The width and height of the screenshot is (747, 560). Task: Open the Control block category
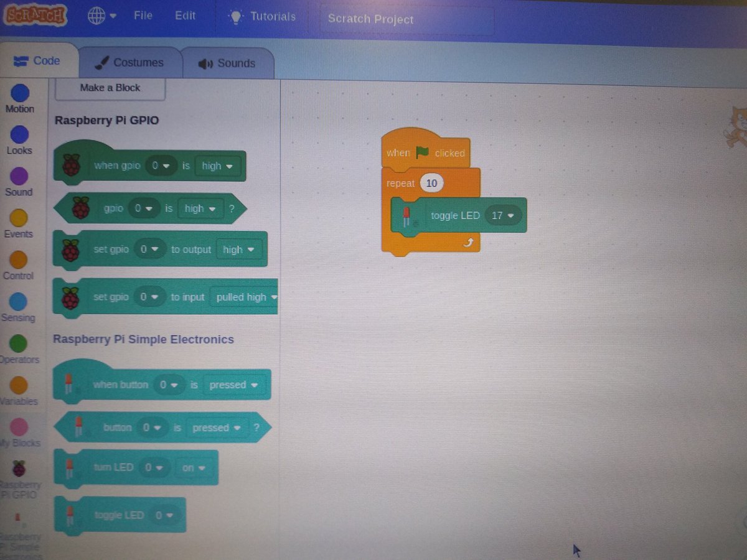pyautogui.click(x=20, y=263)
